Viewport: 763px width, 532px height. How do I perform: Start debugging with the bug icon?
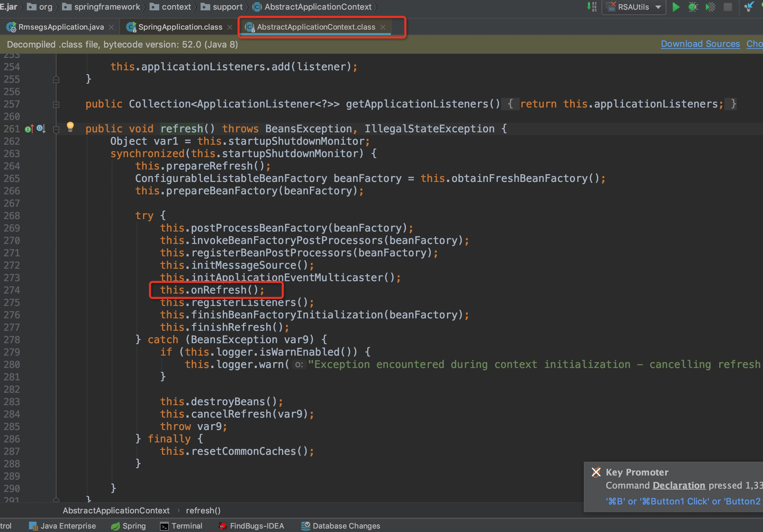pos(693,7)
